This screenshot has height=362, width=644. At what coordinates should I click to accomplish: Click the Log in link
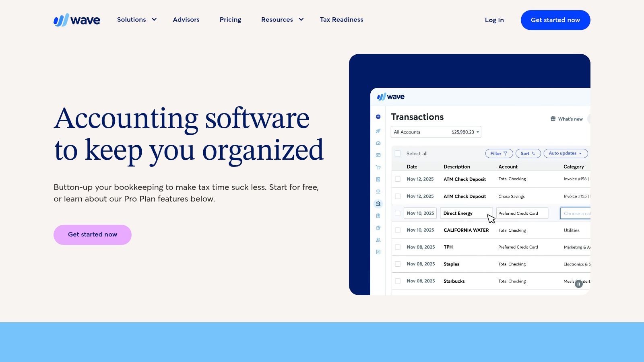tap(494, 20)
